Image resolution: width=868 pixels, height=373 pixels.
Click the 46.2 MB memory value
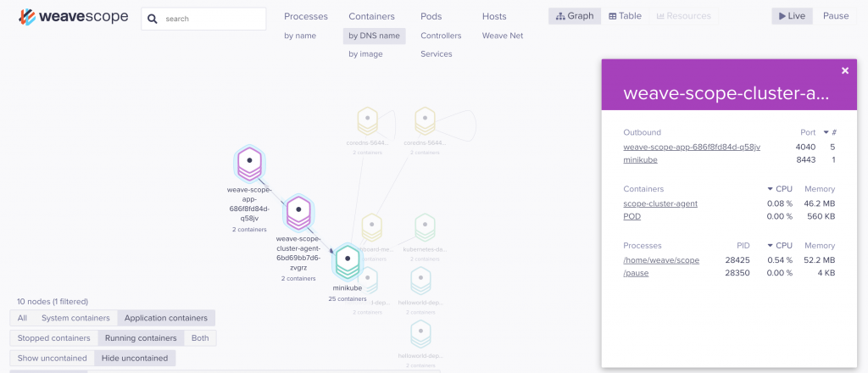(820, 203)
